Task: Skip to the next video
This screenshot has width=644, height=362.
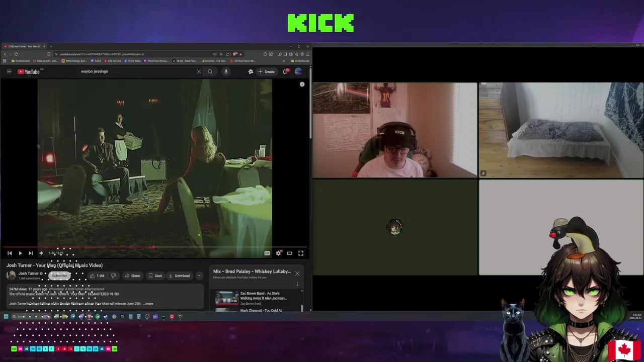Action: (x=31, y=253)
